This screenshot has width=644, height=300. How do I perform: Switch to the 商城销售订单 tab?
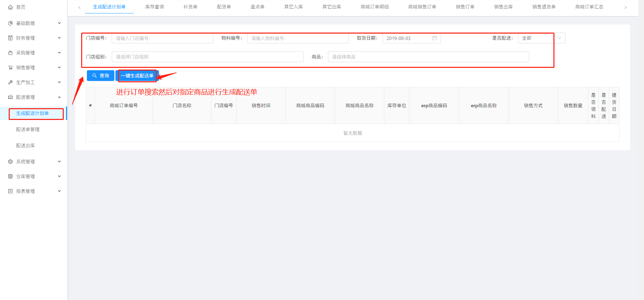pyautogui.click(x=422, y=7)
